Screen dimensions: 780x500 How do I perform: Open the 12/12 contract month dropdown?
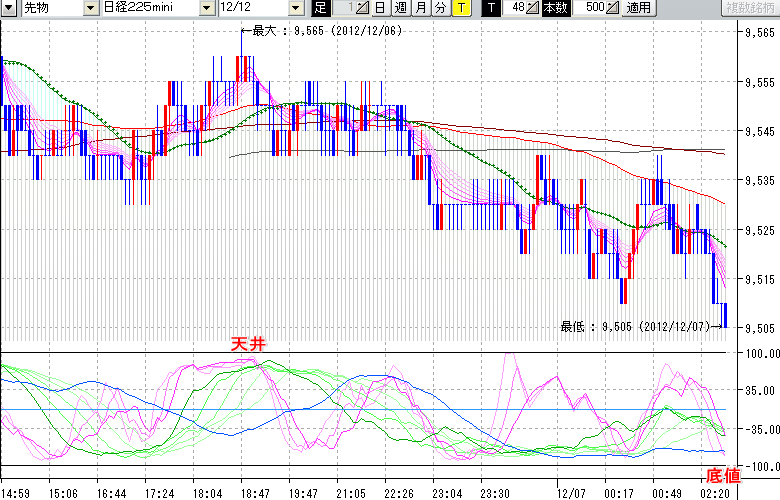(x=295, y=8)
